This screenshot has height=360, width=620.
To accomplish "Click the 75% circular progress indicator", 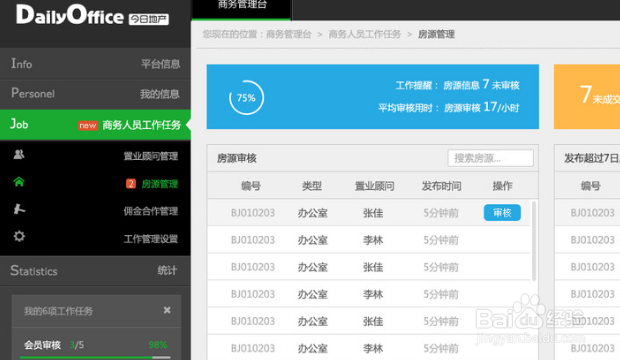I will pos(246,97).
